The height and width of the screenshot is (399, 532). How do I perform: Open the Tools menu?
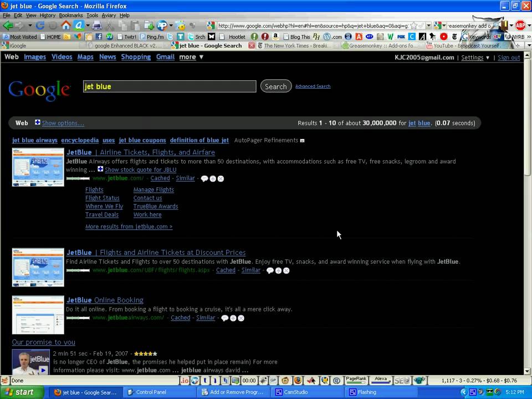[x=92, y=16]
